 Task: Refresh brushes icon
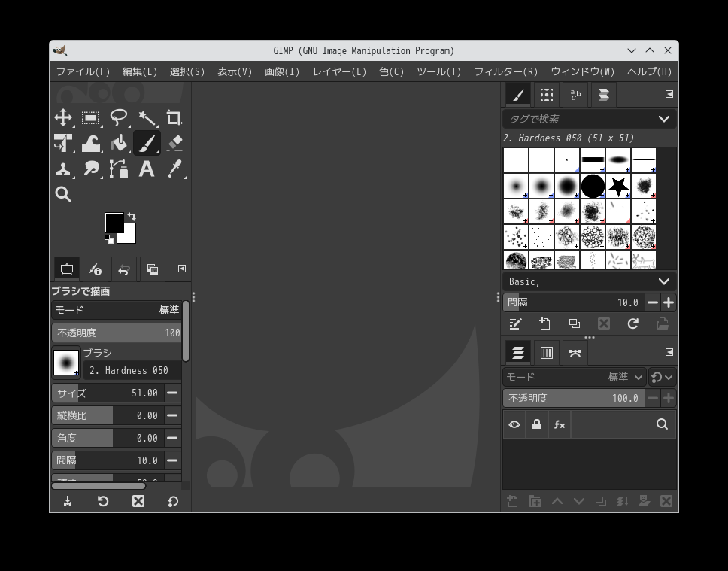(x=632, y=323)
